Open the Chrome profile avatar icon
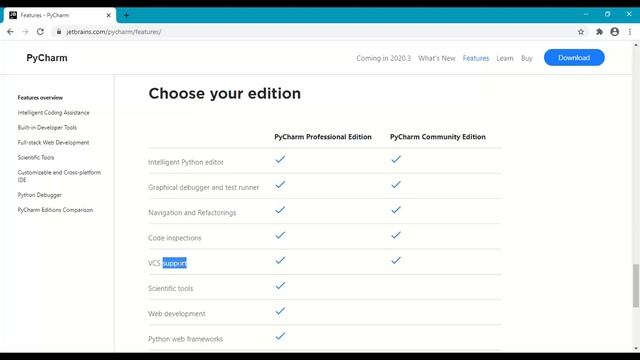The height and width of the screenshot is (360, 640). (615, 31)
